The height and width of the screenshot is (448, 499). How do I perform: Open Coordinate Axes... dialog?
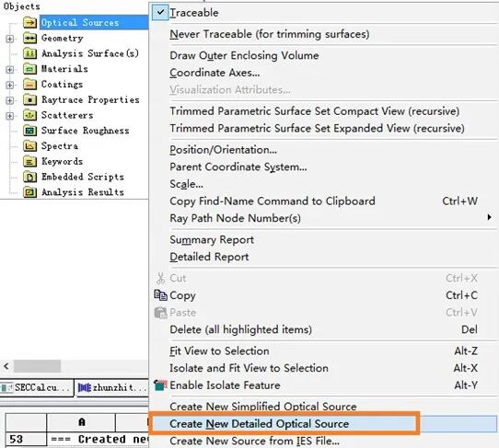coord(215,73)
